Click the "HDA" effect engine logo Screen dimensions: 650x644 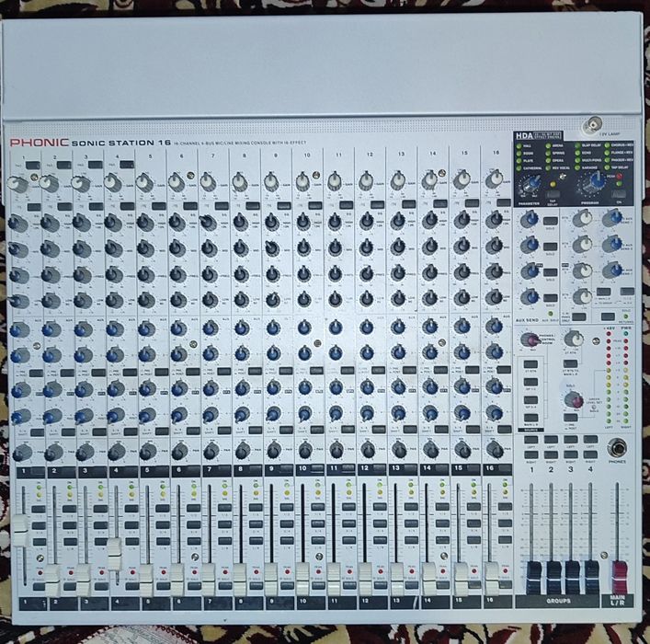(x=523, y=135)
